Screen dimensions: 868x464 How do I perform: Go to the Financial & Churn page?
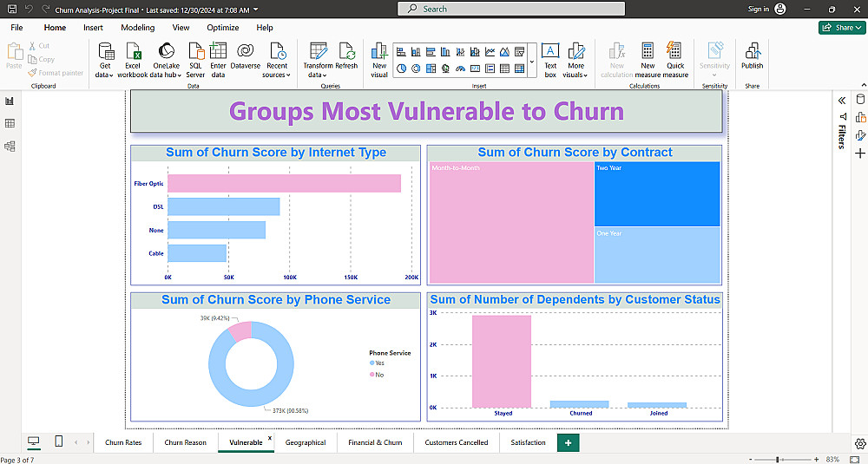point(375,442)
